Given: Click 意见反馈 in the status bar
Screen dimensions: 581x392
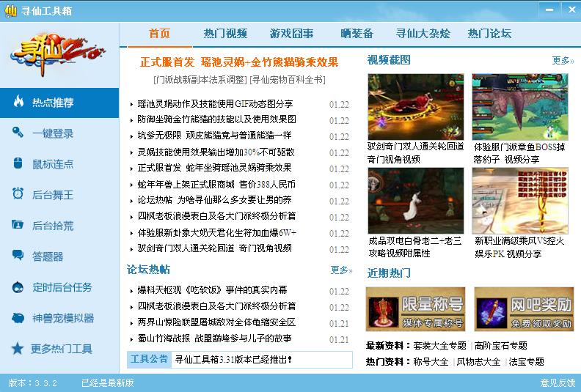Looking at the screenshot, I should [558, 382].
